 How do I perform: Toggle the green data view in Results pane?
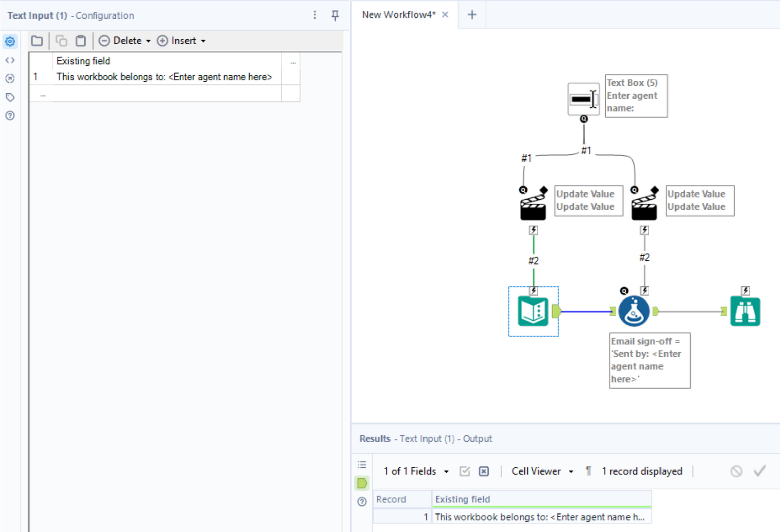[x=362, y=484]
